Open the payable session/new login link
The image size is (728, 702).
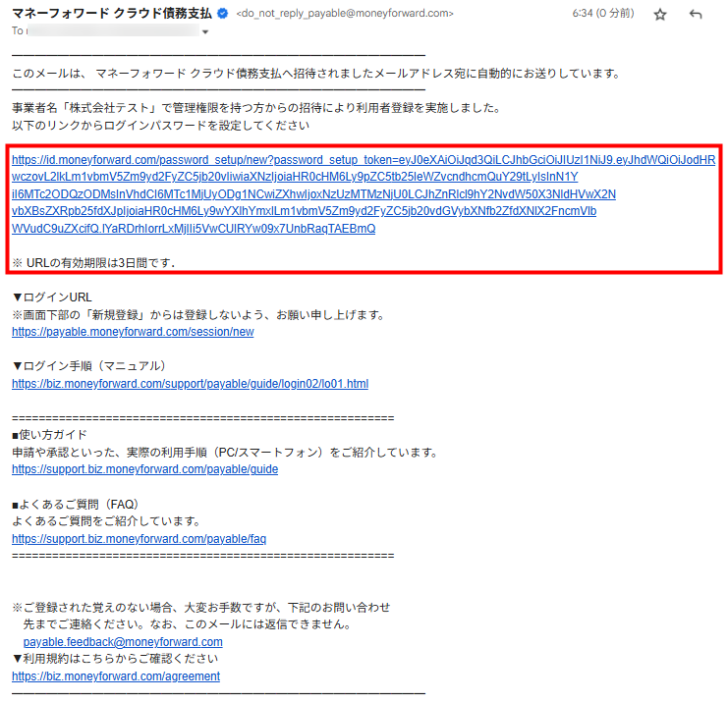[x=133, y=332]
